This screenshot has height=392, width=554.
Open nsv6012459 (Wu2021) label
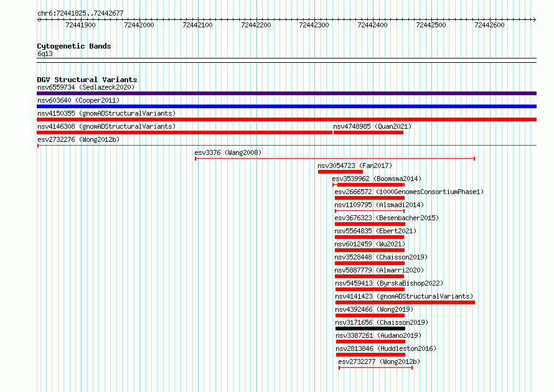point(370,244)
